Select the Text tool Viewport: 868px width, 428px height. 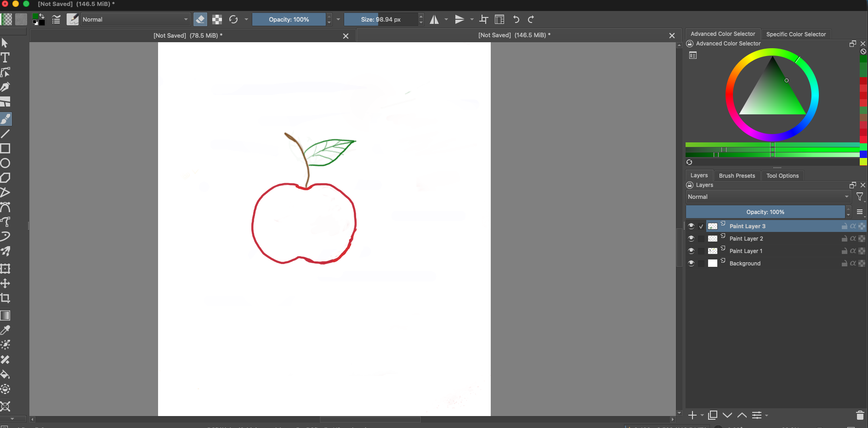point(5,57)
